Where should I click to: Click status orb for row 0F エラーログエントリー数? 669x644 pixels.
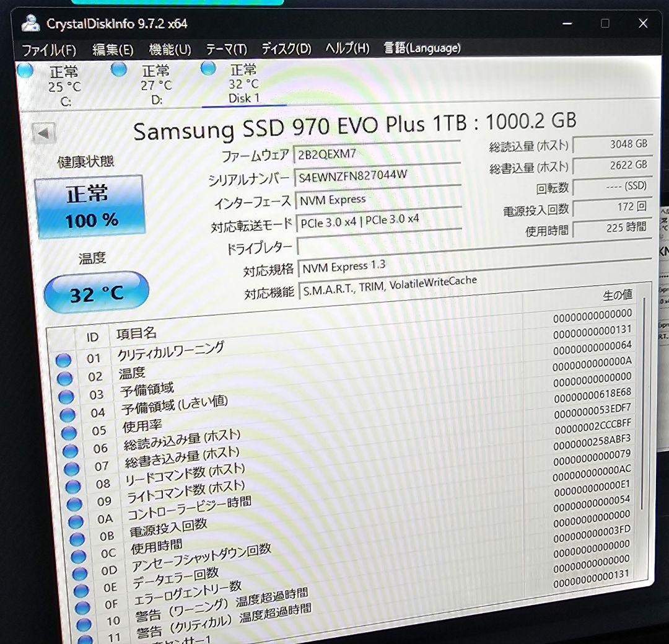pyautogui.click(x=82, y=607)
